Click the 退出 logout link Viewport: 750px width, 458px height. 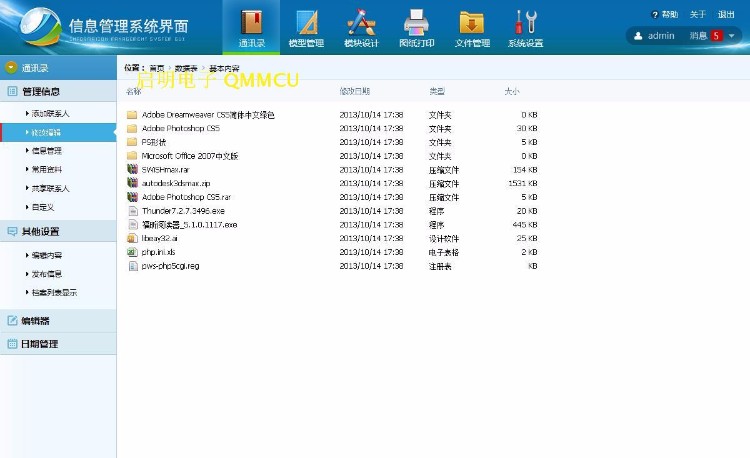point(726,14)
